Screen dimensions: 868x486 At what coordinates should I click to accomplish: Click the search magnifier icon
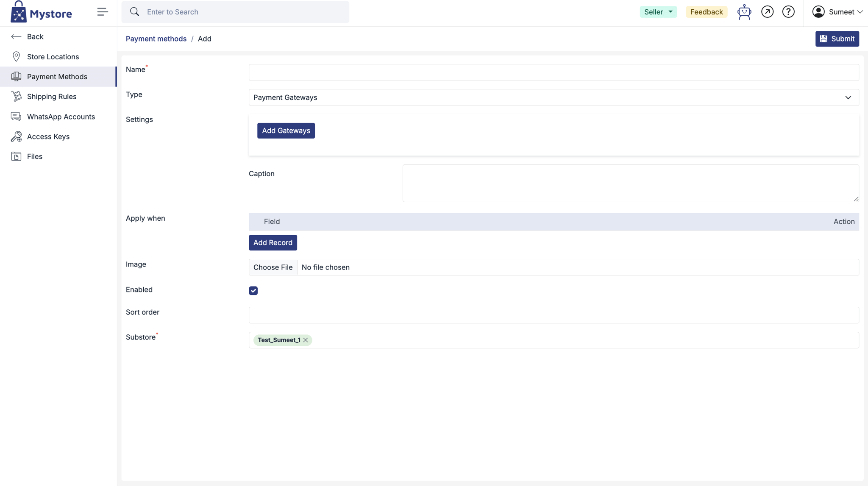click(x=134, y=12)
